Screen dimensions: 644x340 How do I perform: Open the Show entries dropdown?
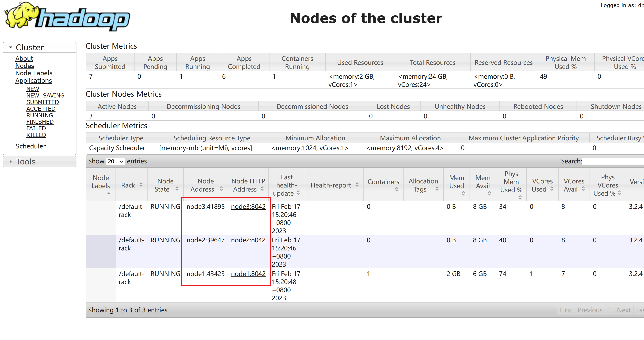(115, 161)
